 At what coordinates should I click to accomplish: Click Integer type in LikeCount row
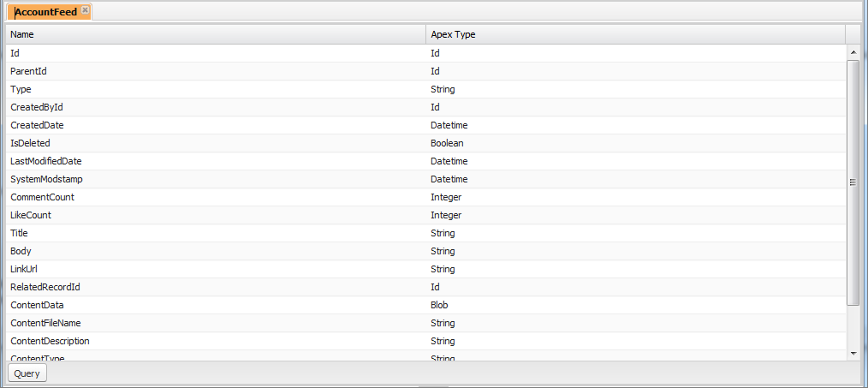pos(446,215)
